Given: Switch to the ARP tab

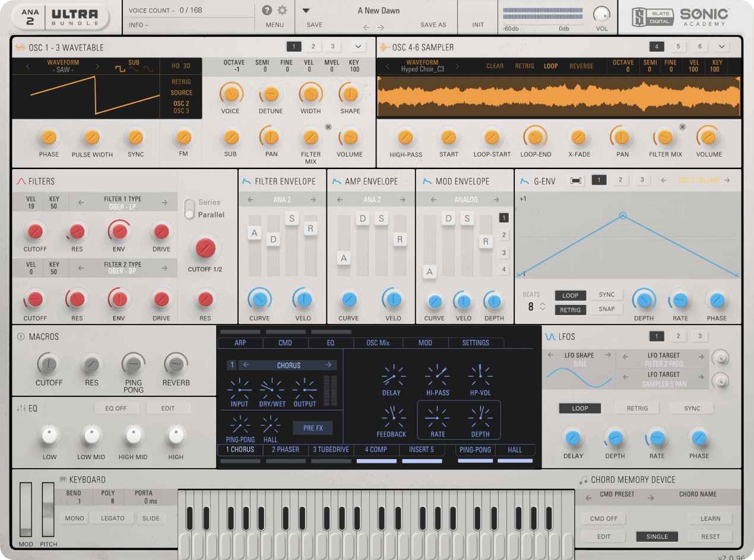Looking at the screenshot, I should tap(240, 343).
